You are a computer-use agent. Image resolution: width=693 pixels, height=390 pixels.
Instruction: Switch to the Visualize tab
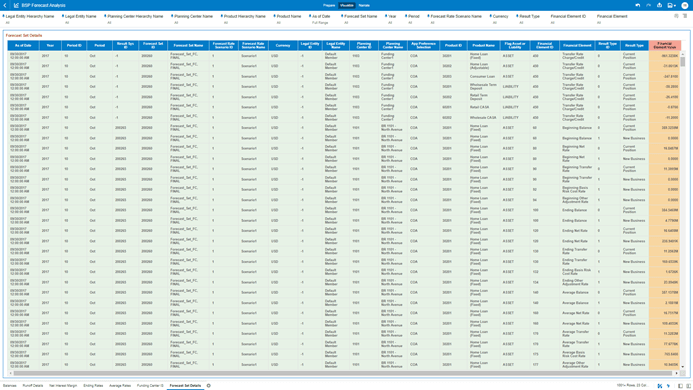click(346, 5)
